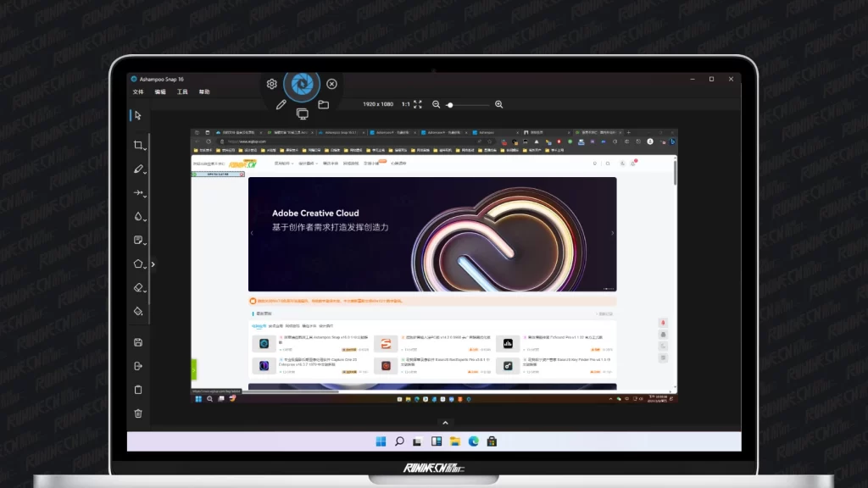
Task: Select the arrow pointer tool
Action: pos(138,115)
